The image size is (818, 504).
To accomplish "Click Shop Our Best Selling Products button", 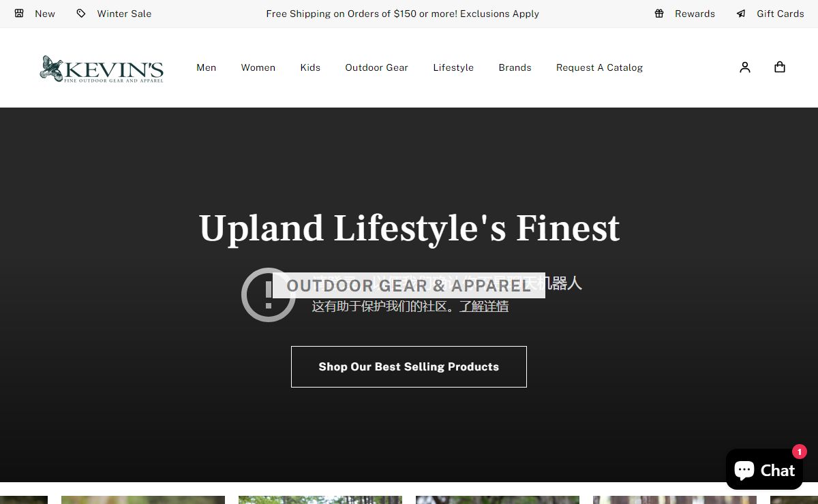I will point(409,366).
